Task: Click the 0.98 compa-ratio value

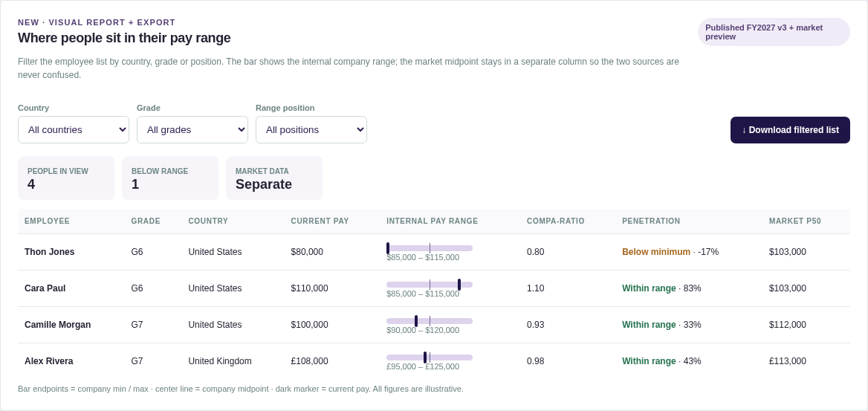Action: (x=535, y=362)
